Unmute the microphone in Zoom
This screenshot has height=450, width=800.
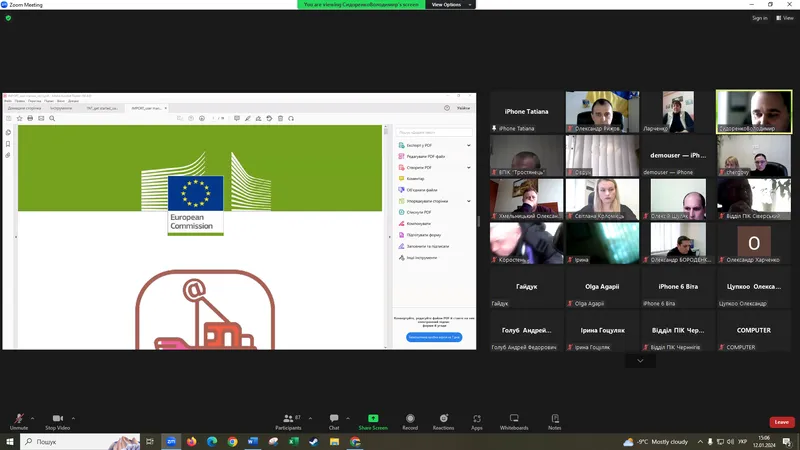point(19,421)
